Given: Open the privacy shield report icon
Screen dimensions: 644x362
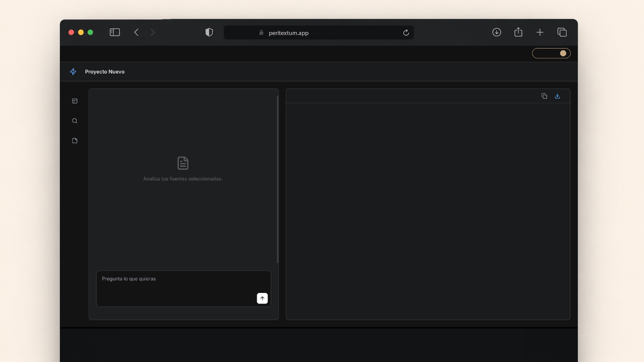Looking at the screenshot, I should [x=209, y=32].
